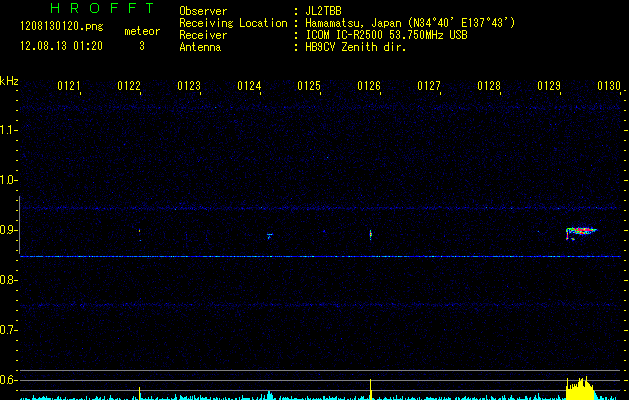Image resolution: width=629 pixels, height=400 pixels.
Task: Click the 0128 time marker
Action: [489, 87]
